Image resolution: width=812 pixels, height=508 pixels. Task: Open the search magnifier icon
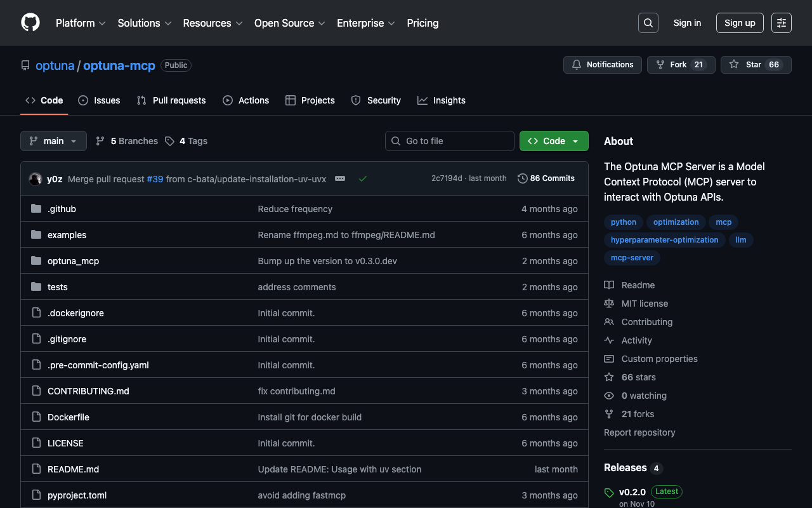(648, 23)
